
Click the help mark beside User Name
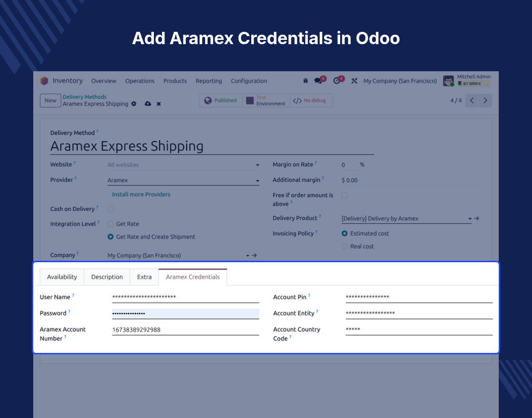click(73, 295)
